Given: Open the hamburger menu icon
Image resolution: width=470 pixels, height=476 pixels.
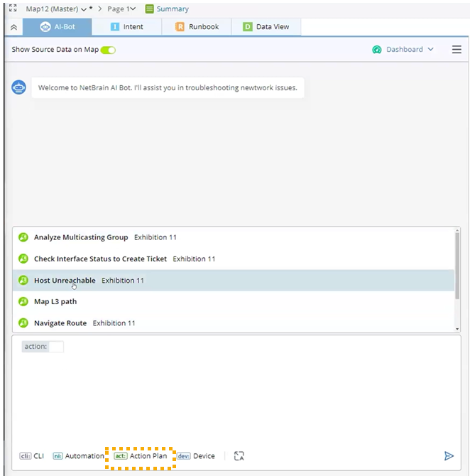Looking at the screenshot, I should [x=457, y=50].
